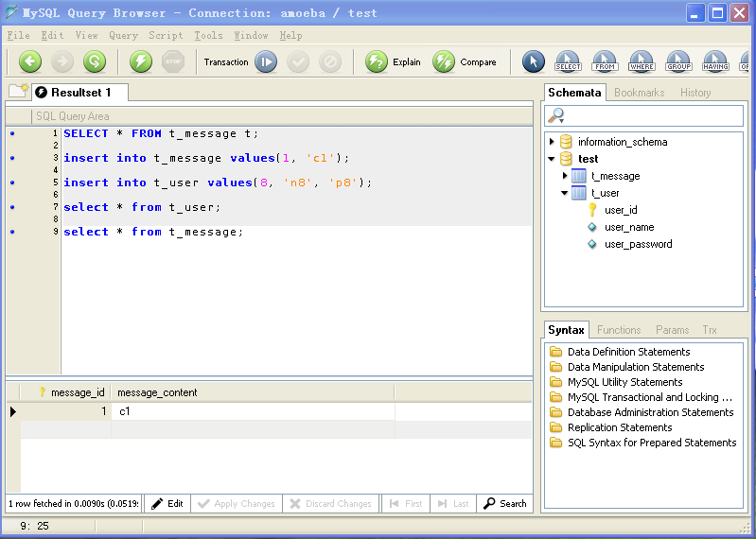Viewport: 756px width, 539px height.
Task: Click the Discard Changes button
Action: [x=331, y=503]
